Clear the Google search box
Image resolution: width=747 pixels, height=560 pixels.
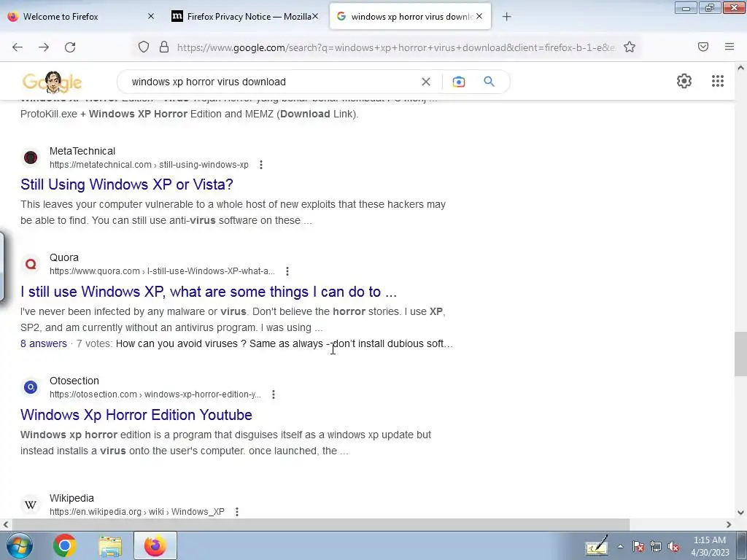pos(426,82)
